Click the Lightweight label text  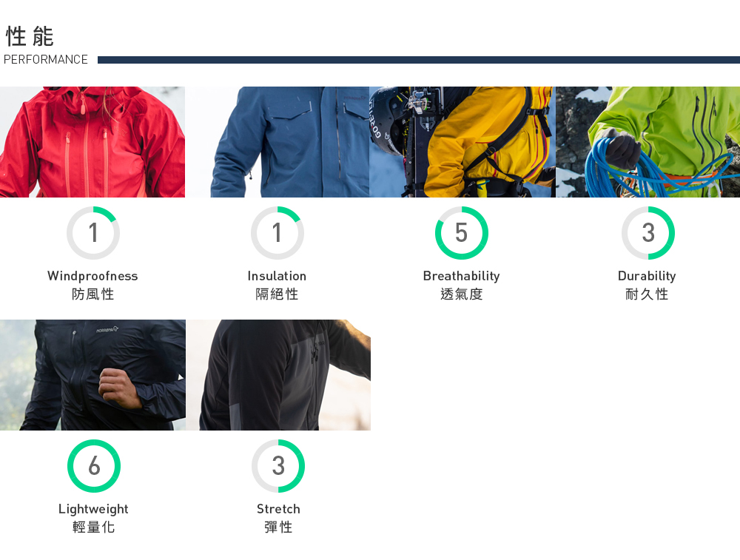pos(93,509)
